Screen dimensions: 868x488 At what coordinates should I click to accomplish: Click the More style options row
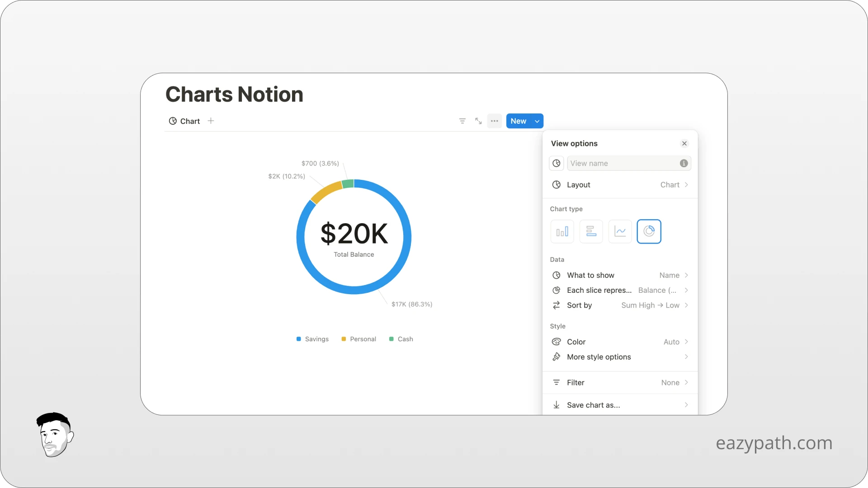pyautogui.click(x=620, y=357)
